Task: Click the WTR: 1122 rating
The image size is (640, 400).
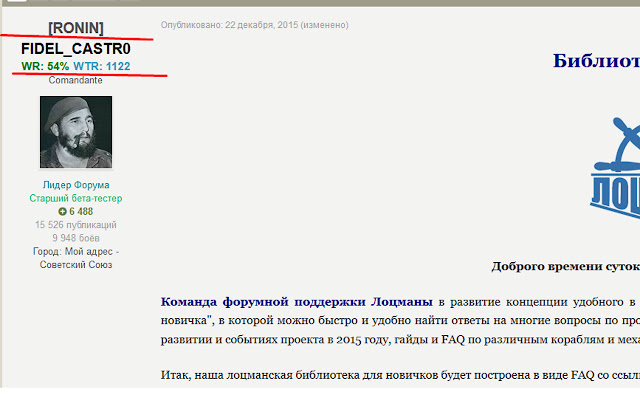Action: [102, 66]
